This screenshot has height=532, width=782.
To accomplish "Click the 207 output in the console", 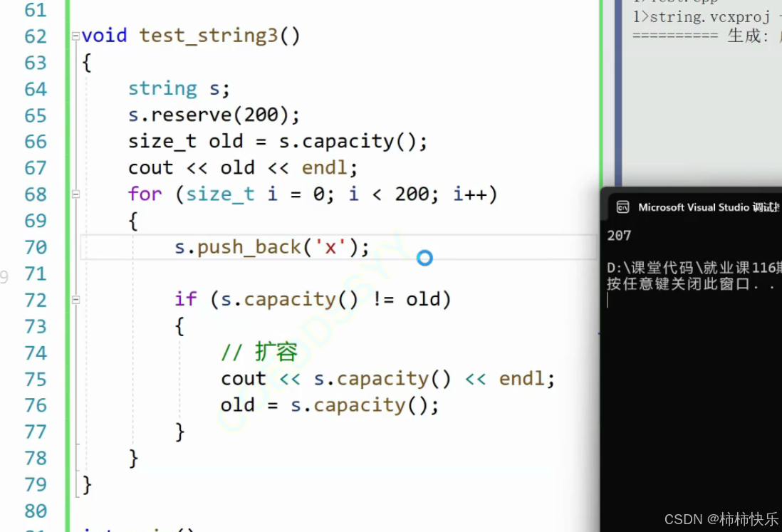I will (x=619, y=235).
